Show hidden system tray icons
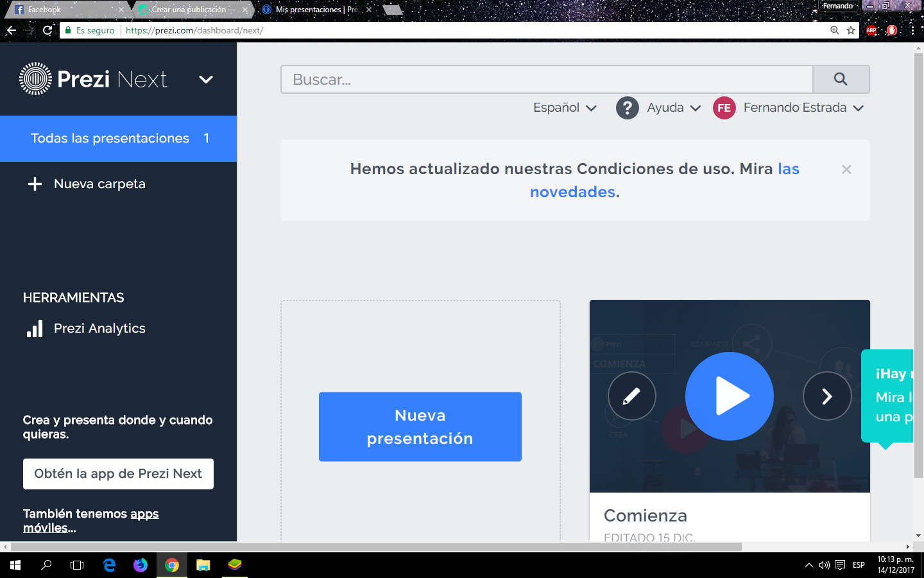 pyautogui.click(x=809, y=565)
